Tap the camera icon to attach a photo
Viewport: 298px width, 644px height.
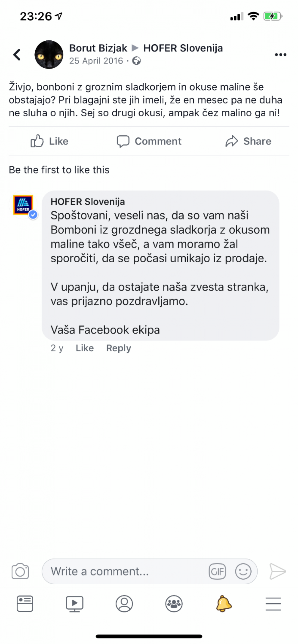click(20, 571)
